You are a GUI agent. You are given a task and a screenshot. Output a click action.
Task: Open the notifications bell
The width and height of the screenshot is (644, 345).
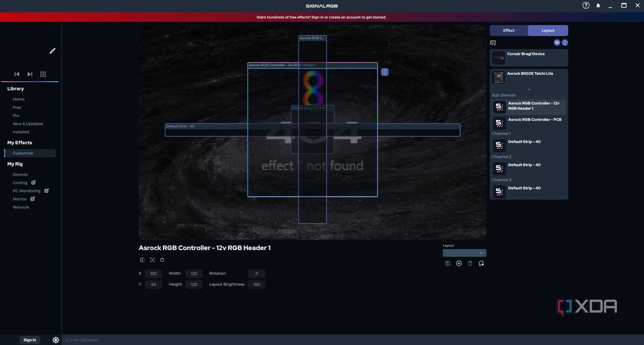coord(598,6)
